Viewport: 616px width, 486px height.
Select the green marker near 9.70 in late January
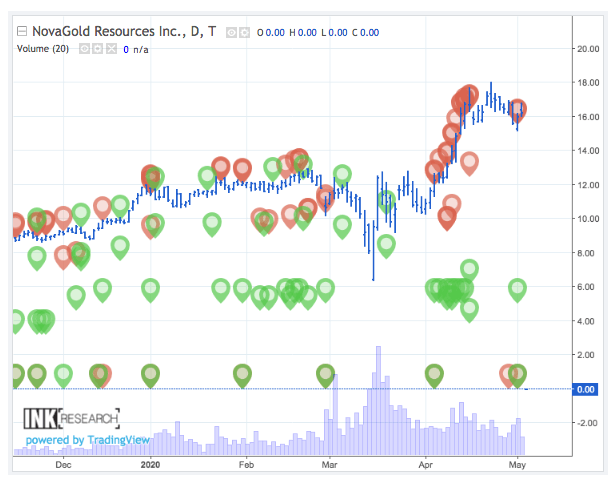coord(212,225)
